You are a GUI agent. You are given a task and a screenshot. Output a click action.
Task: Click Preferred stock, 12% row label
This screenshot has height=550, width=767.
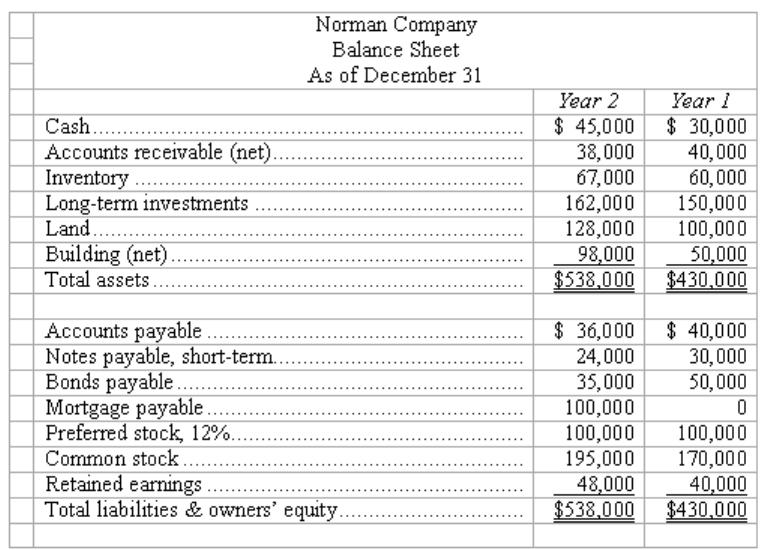[x=137, y=434]
